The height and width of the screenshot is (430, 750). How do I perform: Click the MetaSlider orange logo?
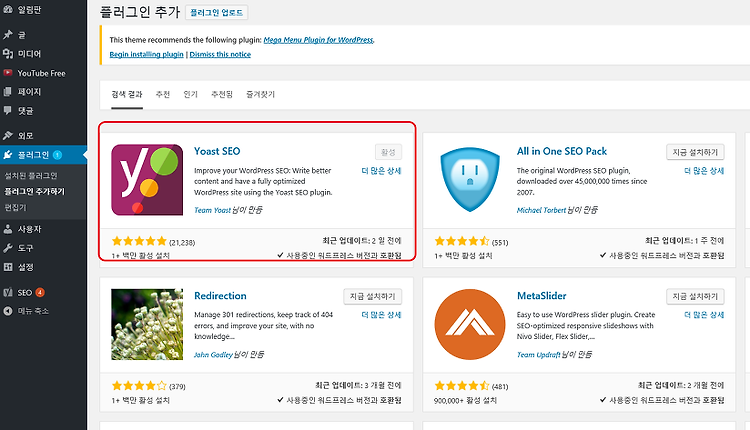470,324
